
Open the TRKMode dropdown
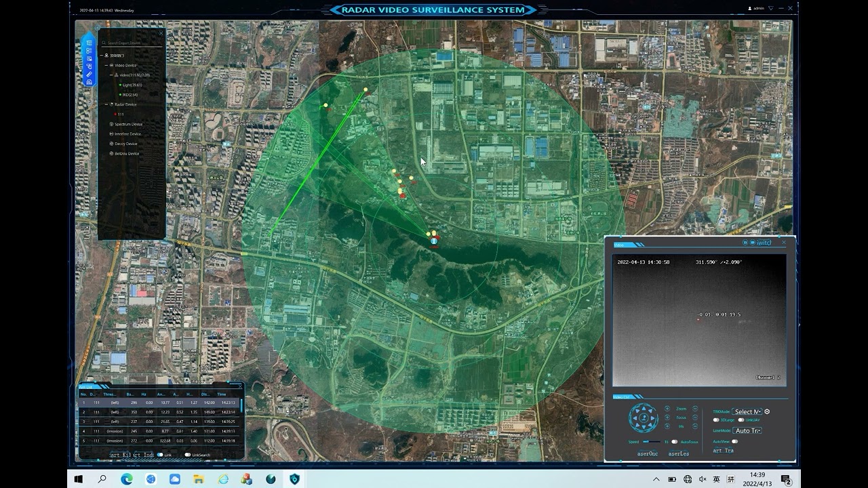[747, 411]
